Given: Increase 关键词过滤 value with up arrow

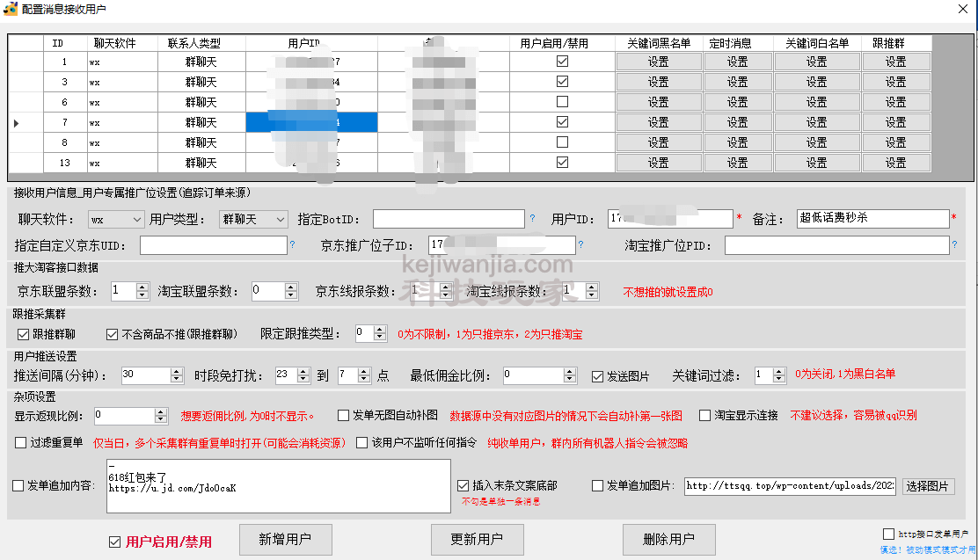Looking at the screenshot, I should 778,372.
